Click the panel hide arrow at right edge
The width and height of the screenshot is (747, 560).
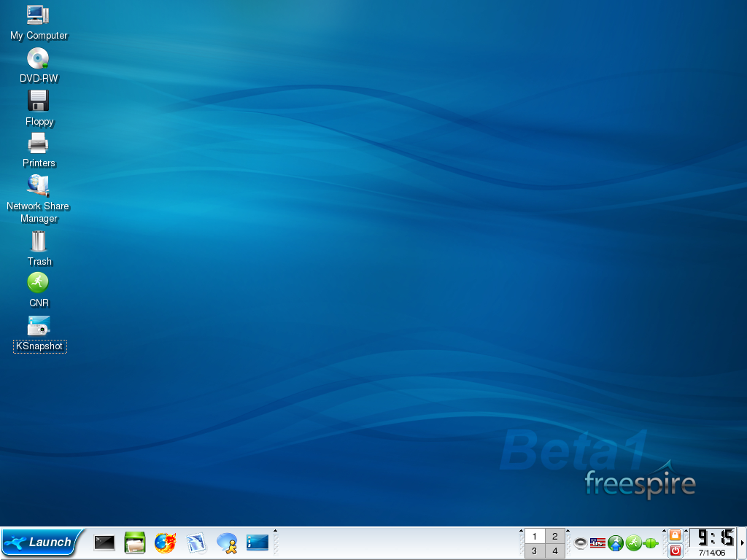[742, 542]
